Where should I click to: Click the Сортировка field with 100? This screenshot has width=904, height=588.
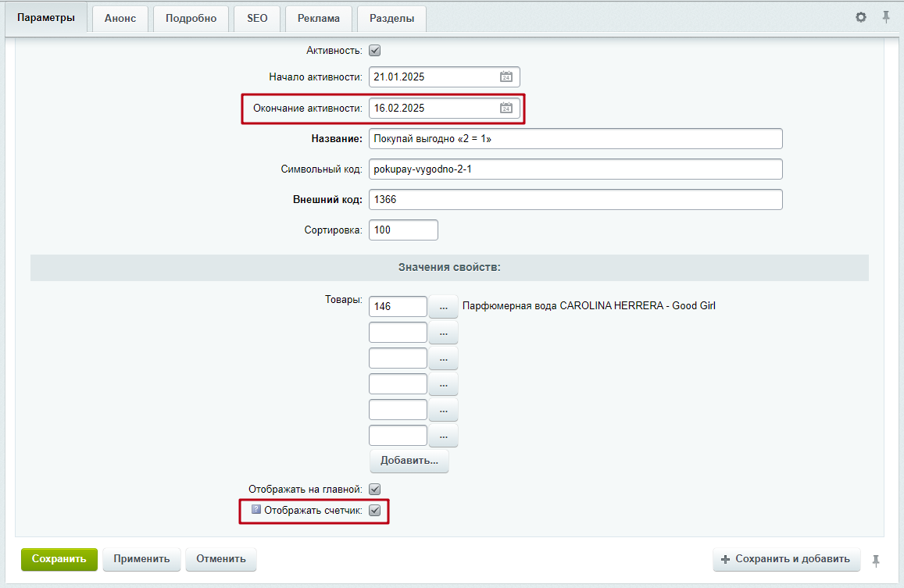(403, 230)
